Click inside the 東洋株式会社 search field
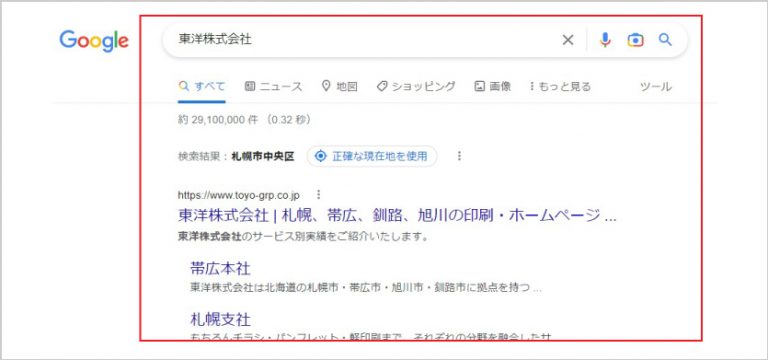Screen dimensions: 768x360 coord(362,40)
